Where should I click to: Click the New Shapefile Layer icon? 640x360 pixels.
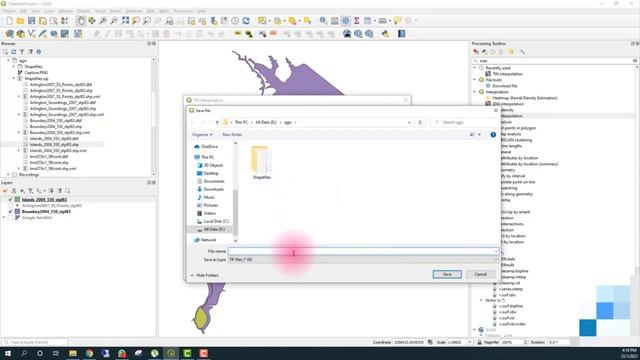pos(31,34)
